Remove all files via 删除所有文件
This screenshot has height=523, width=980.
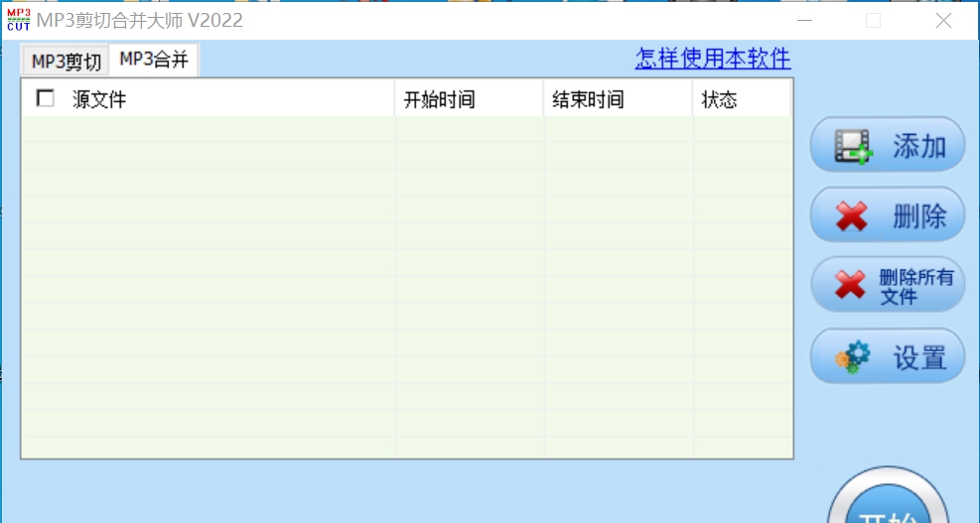click(x=888, y=286)
